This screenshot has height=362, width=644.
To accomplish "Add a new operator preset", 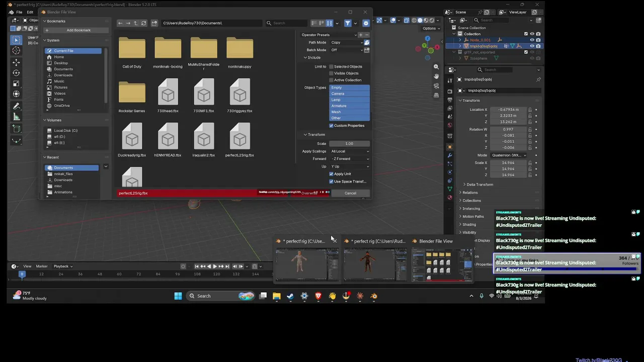I will tap(361, 35).
